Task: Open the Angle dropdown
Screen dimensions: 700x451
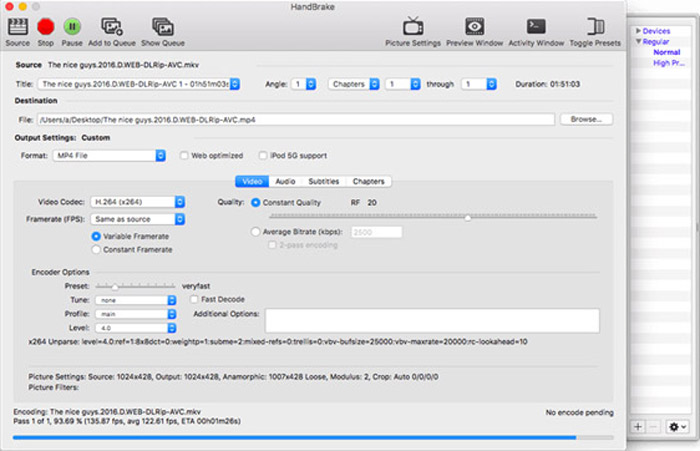Action: pyautogui.click(x=304, y=84)
